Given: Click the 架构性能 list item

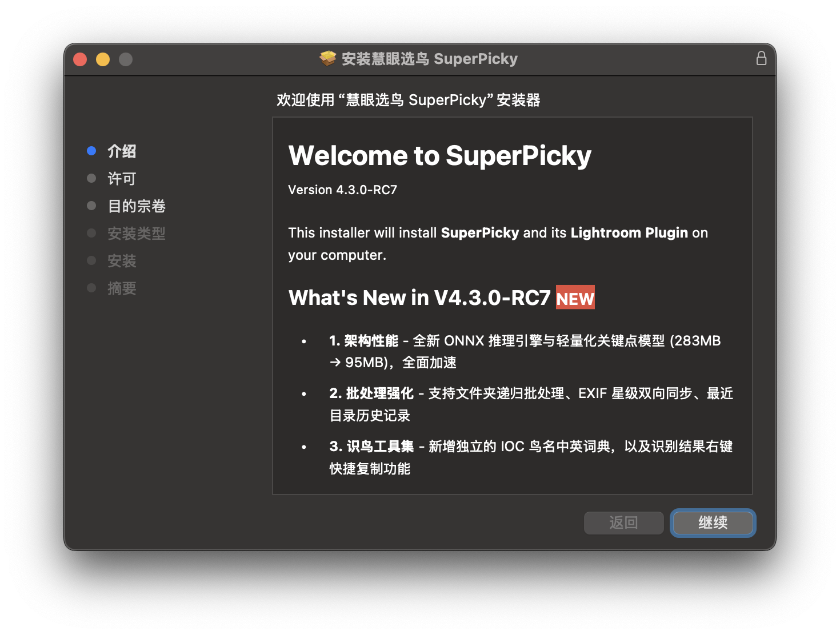Looking at the screenshot, I should [x=525, y=351].
